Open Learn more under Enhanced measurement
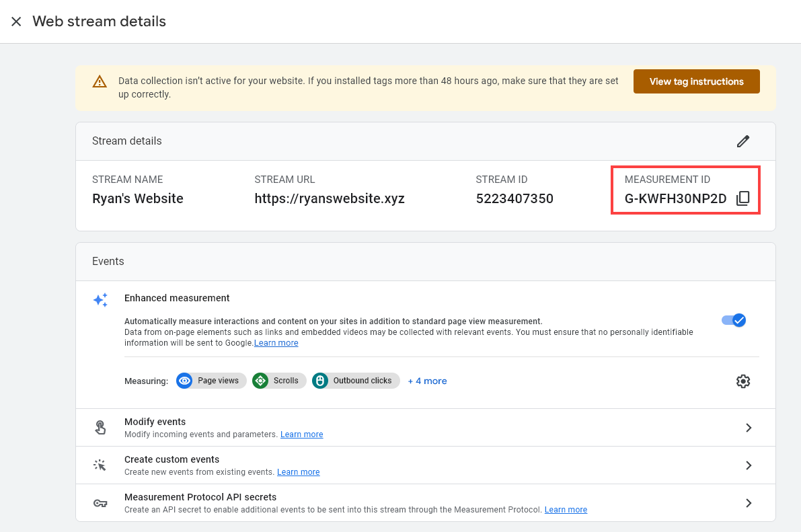Screen dimensions: 801x532 point(276,342)
